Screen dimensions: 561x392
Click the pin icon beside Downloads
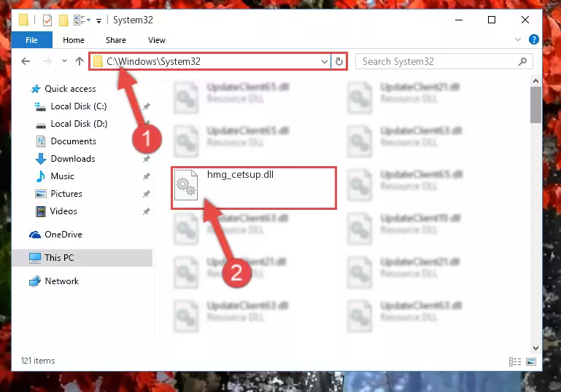pos(147,159)
